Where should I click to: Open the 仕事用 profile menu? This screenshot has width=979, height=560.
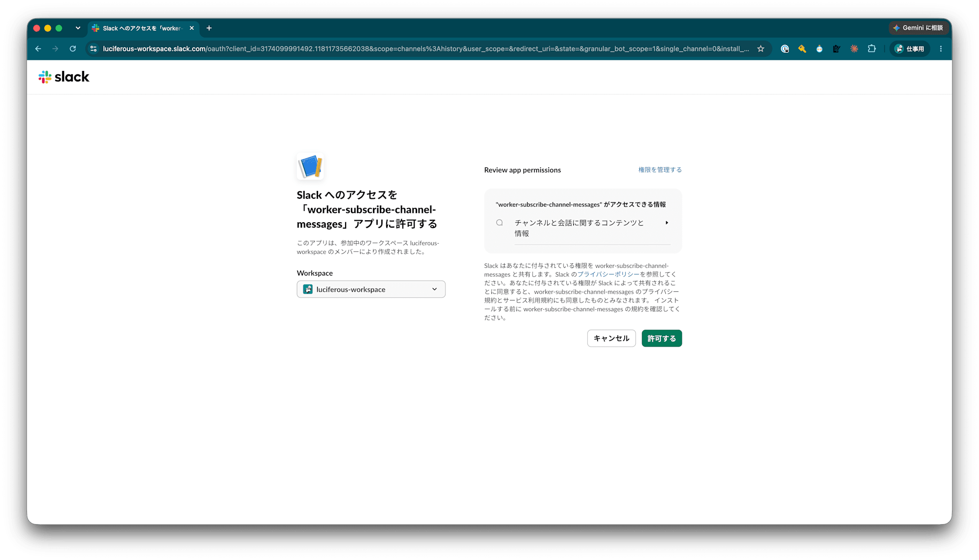pos(909,49)
